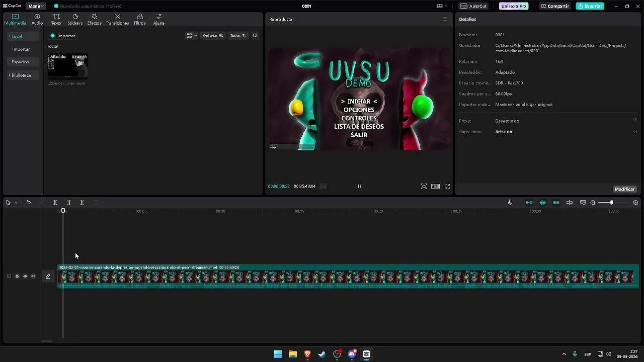The height and width of the screenshot is (362, 644).
Task: Click the timeline zoom out icon
Action: [x=593, y=203]
